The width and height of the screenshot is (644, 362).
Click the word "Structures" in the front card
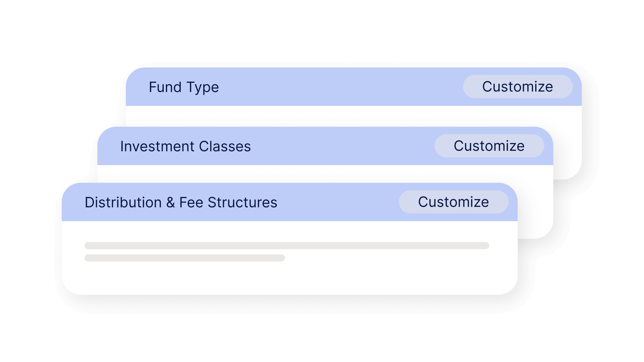click(242, 202)
